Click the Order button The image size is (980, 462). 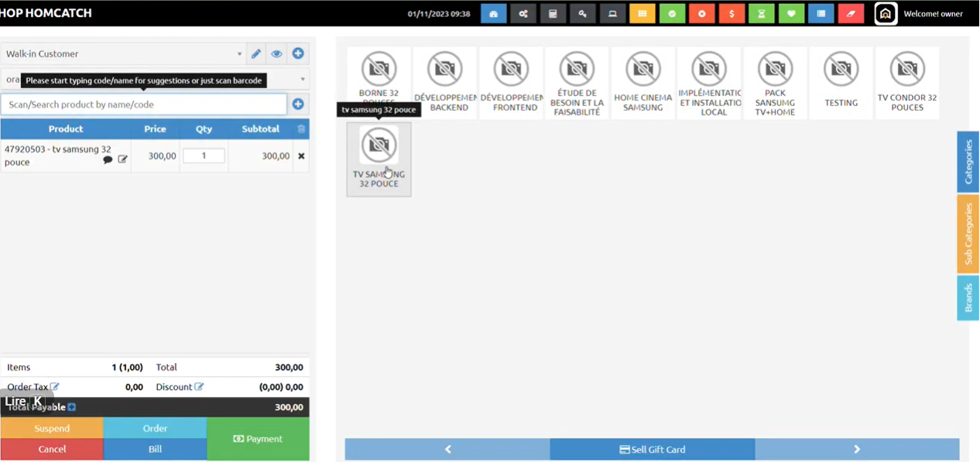[x=155, y=428]
